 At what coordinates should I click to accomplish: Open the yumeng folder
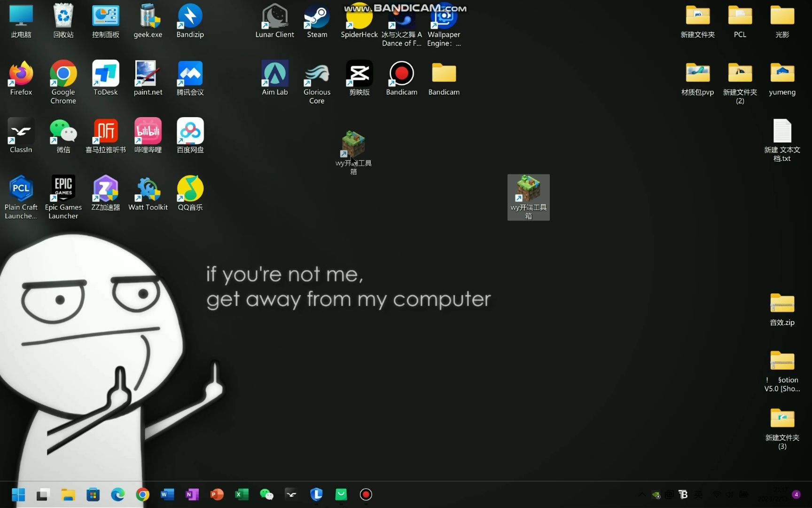[782, 78]
